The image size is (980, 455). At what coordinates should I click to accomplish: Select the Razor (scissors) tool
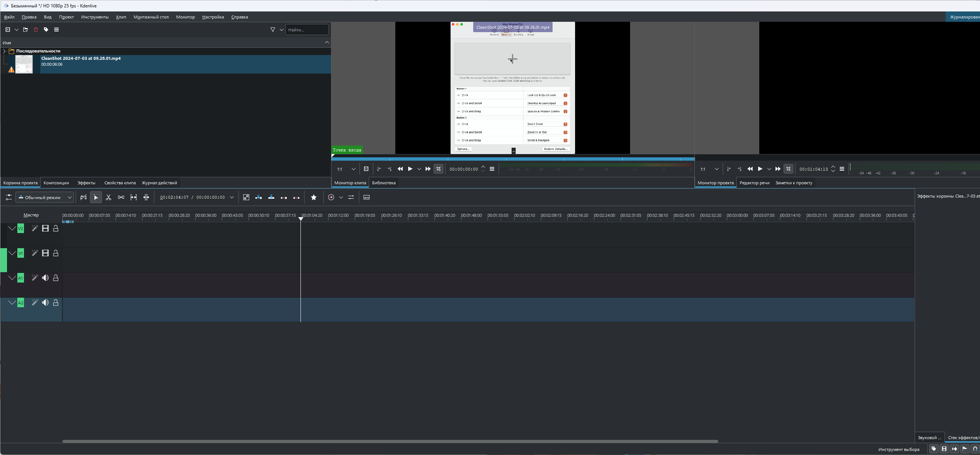click(x=109, y=197)
